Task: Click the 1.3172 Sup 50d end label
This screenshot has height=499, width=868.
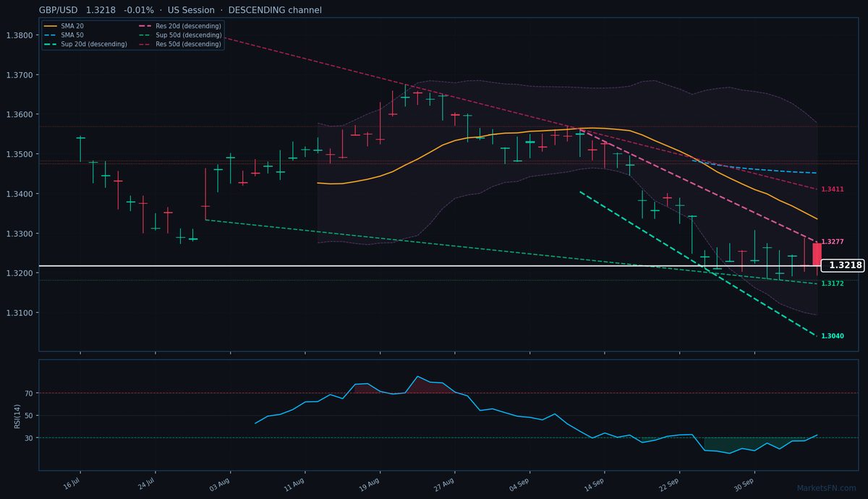Action: point(833,283)
